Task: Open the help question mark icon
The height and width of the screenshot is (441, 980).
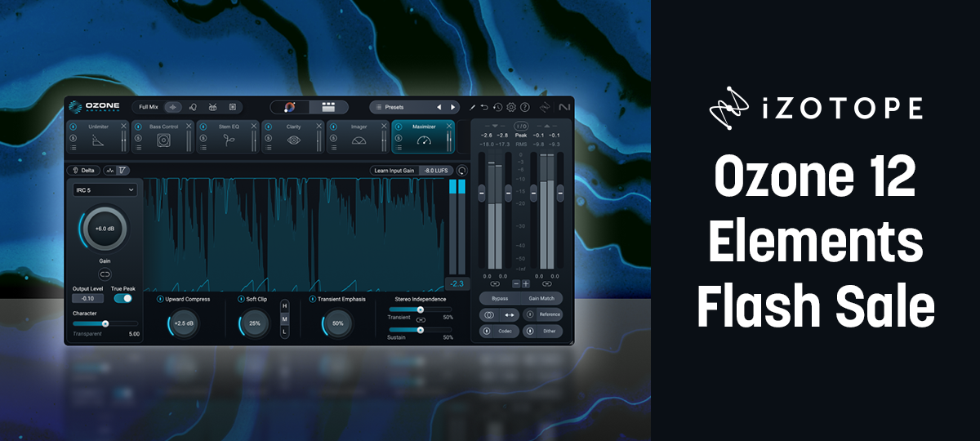Action: point(525,107)
